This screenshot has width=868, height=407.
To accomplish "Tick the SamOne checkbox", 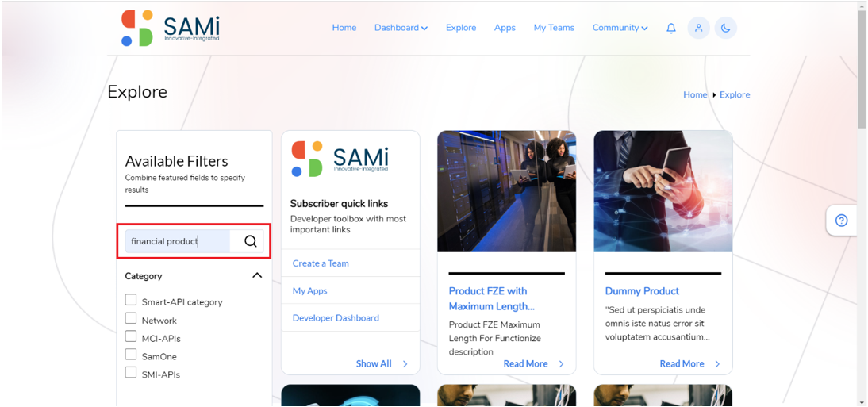I will point(131,355).
